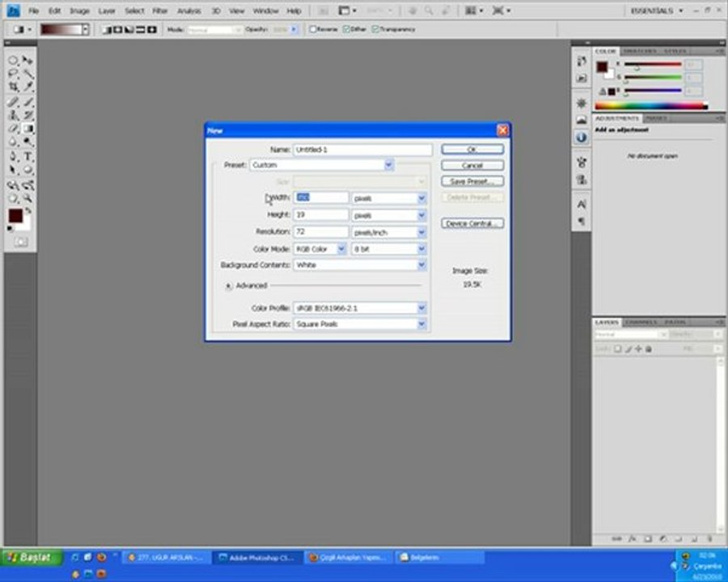Select the Eraser tool
The height and width of the screenshot is (582, 728).
tap(13, 129)
